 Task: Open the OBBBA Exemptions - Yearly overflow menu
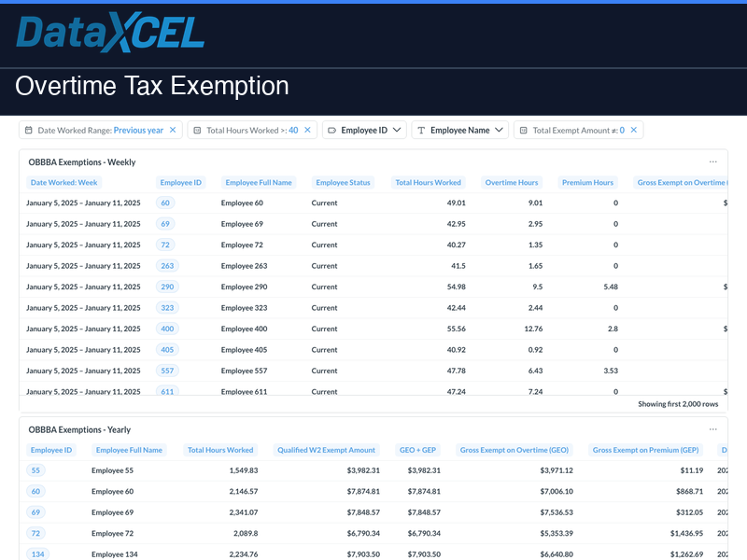coord(712,429)
